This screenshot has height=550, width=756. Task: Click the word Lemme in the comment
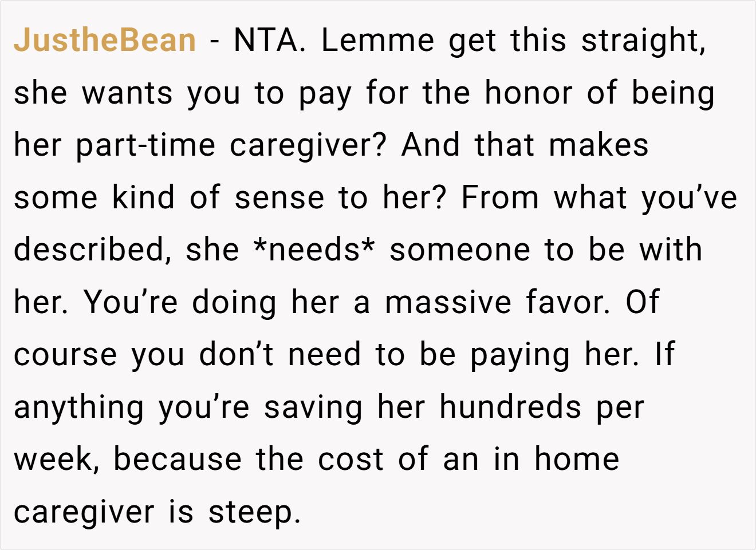pyautogui.click(x=377, y=40)
